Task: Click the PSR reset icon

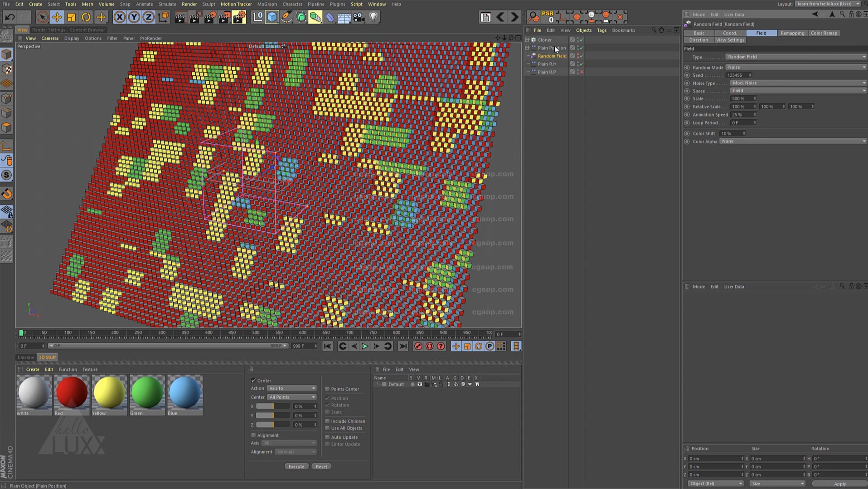Action: [x=548, y=17]
